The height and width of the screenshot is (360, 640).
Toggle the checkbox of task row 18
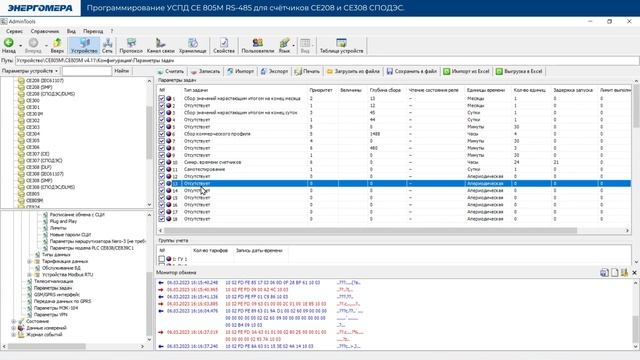[x=162, y=219]
